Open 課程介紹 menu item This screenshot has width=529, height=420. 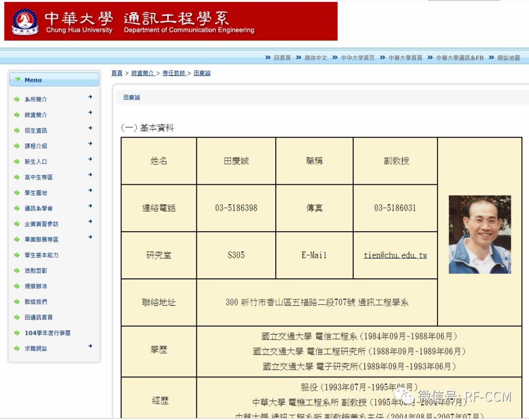click(36, 146)
